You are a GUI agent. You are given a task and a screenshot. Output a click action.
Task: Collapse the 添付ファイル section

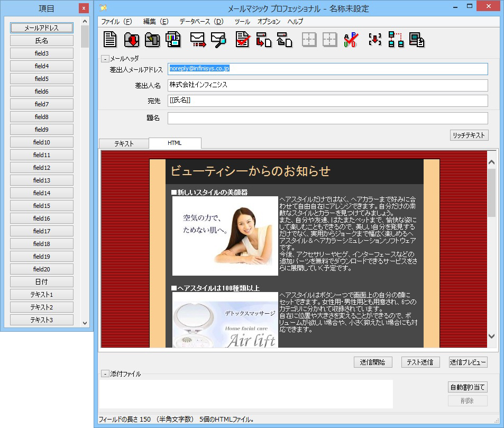tap(105, 374)
